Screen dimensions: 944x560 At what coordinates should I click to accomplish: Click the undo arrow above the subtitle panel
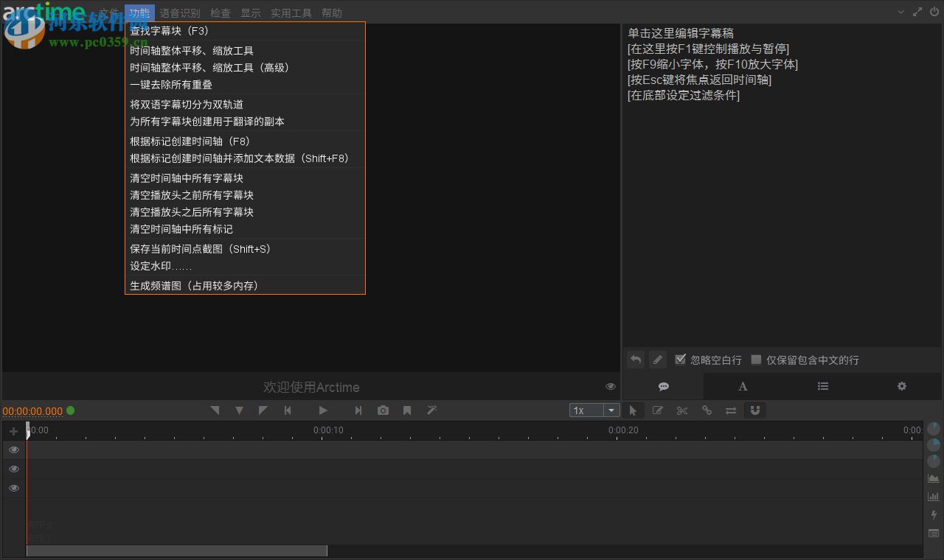635,360
